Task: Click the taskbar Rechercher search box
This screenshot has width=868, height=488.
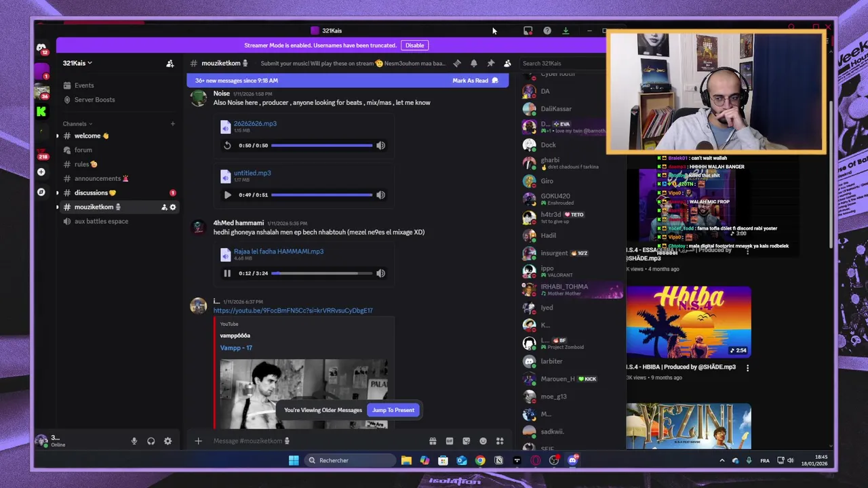Action: tap(349, 461)
